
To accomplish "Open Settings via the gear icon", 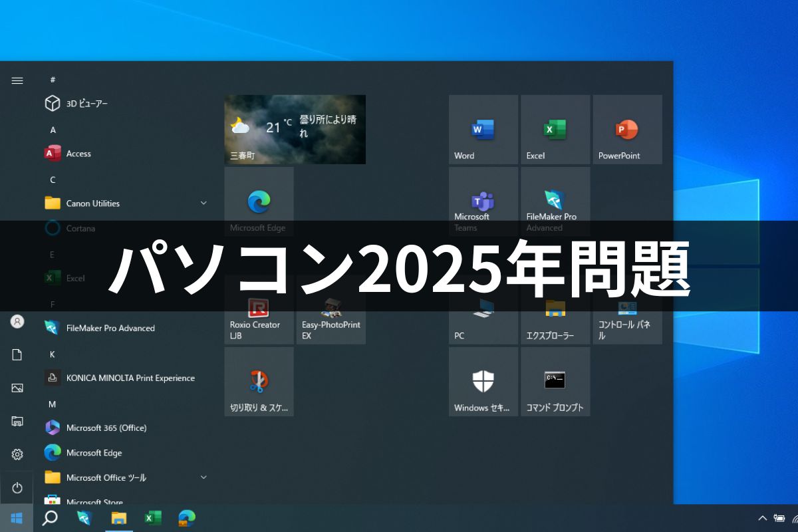I will tap(17, 454).
